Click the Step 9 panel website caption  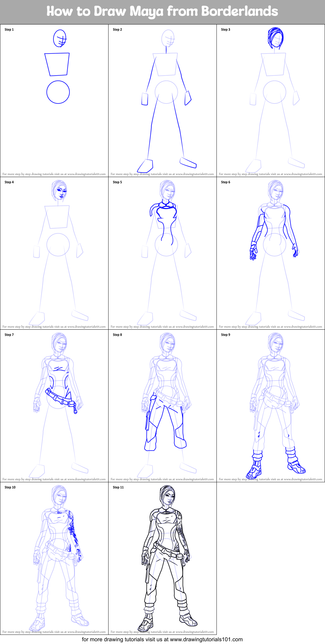click(x=271, y=479)
